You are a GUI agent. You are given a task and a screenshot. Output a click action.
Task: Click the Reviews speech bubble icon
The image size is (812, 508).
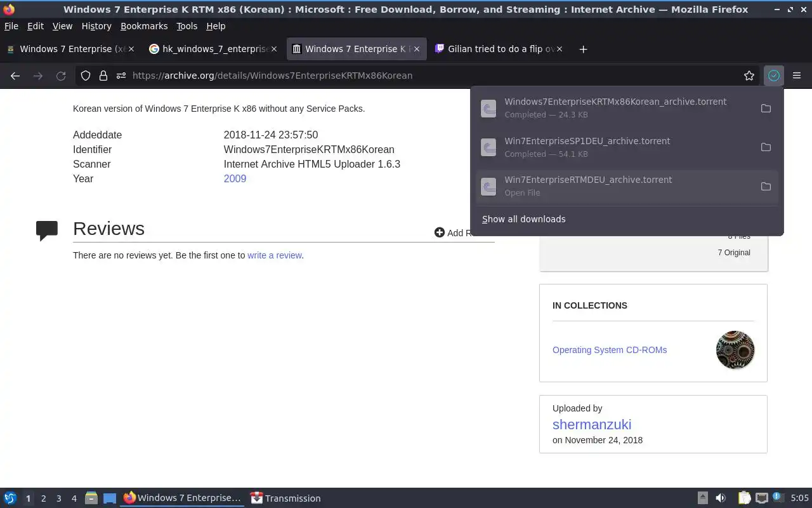47,231
